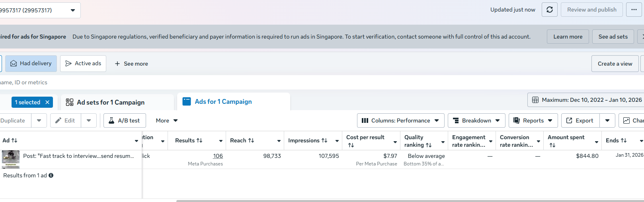The width and height of the screenshot is (644, 202).
Task: Open the date range picker
Action: [x=587, y=100]
